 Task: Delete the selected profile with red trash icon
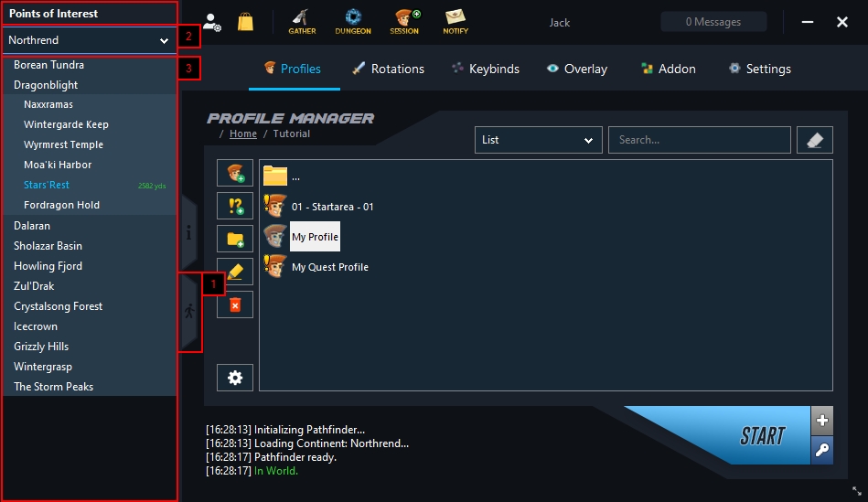235,304
